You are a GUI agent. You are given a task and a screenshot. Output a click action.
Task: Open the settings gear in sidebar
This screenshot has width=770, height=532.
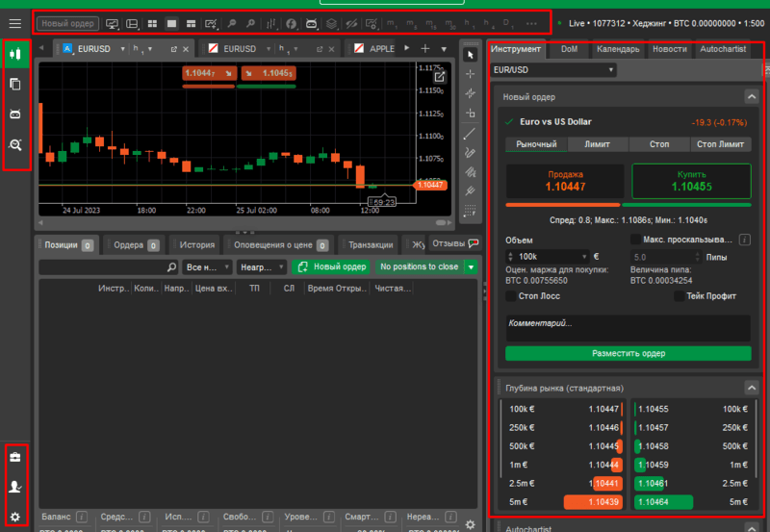[15, 517]
